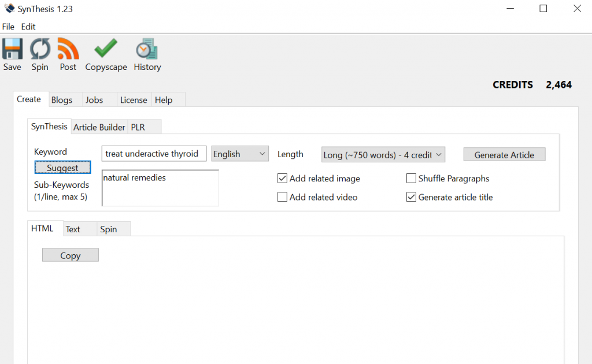
Task: Open the English language dropdown
Action: 240,154
